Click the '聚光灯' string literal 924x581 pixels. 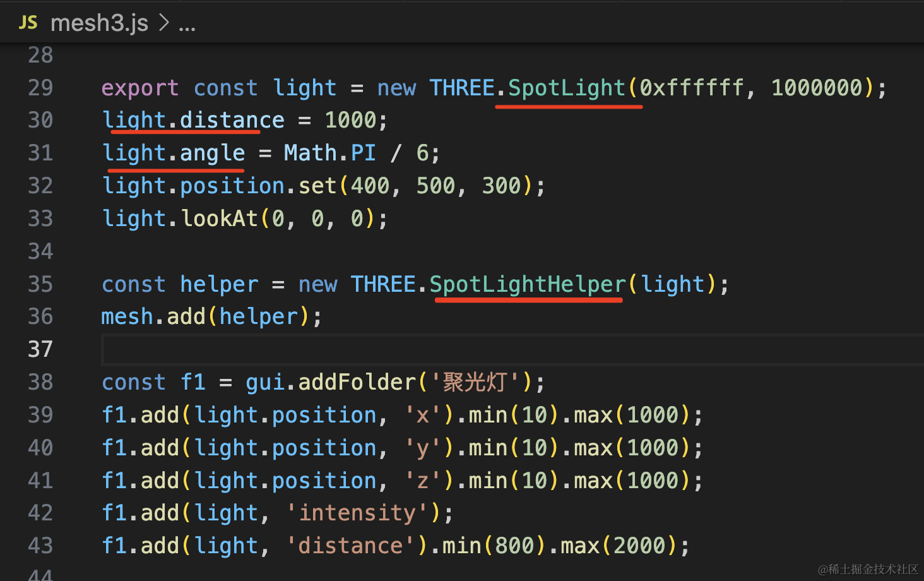[475, 382]
